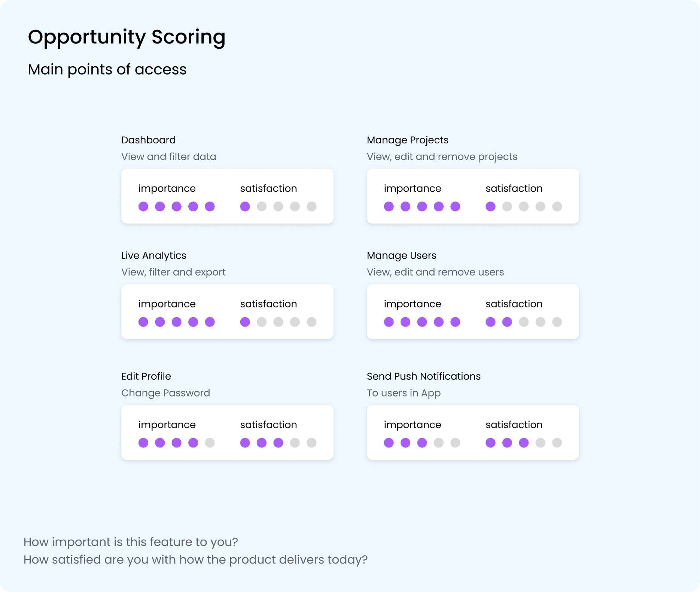Click the Send Push Notifications title
Image resolution: width=700 pixels, height=592 pixels.
(424, 376)
